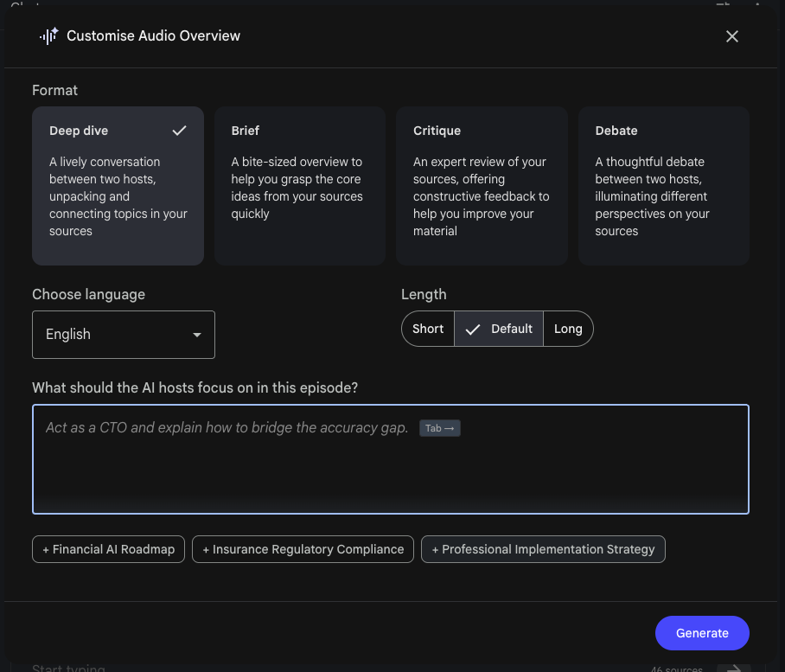Add Professional Implementation Strategy suggestion
785x672 pixels.
543,549
